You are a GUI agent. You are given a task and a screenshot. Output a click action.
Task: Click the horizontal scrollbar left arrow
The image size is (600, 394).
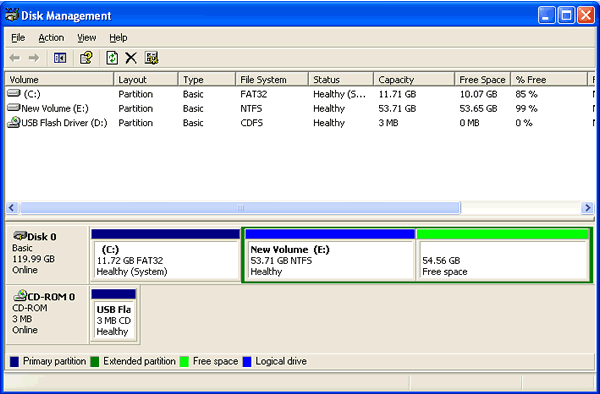(x=12, y=208)
